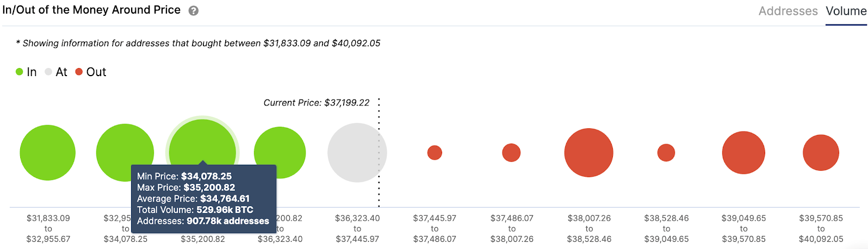868x249 pixels.
Task: Toggle the green In legend item
Action: tap(26, 72)
